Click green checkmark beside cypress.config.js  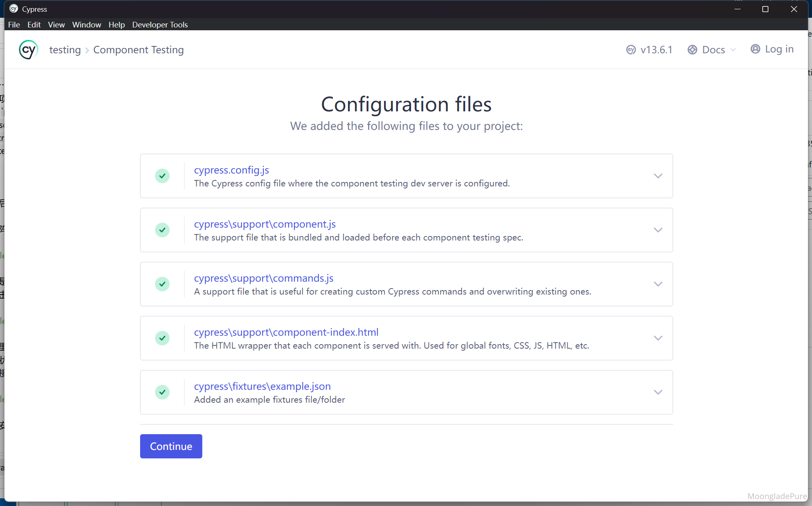pos(162,176)
